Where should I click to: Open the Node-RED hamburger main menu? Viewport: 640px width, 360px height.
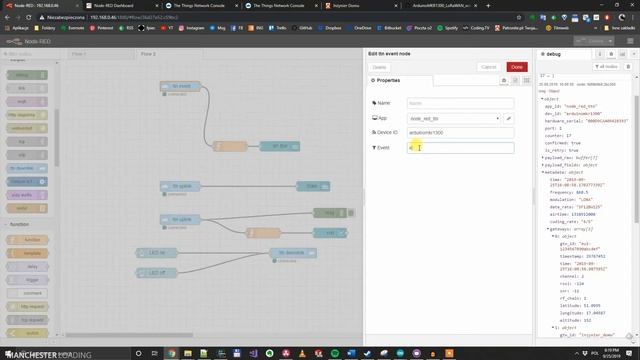tap(630, 41)
